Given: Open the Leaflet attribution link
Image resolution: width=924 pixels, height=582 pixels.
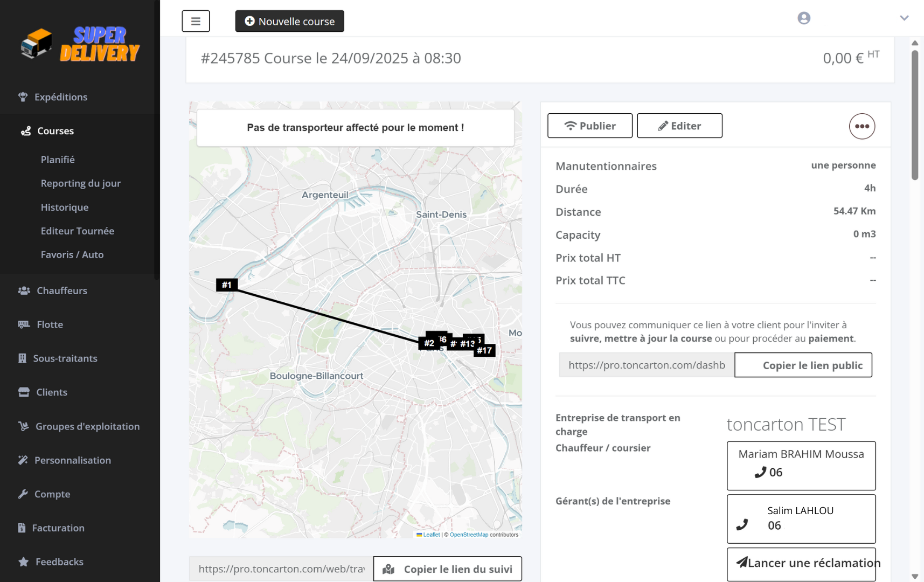Looking at the screenshot, I should (430, 535).
